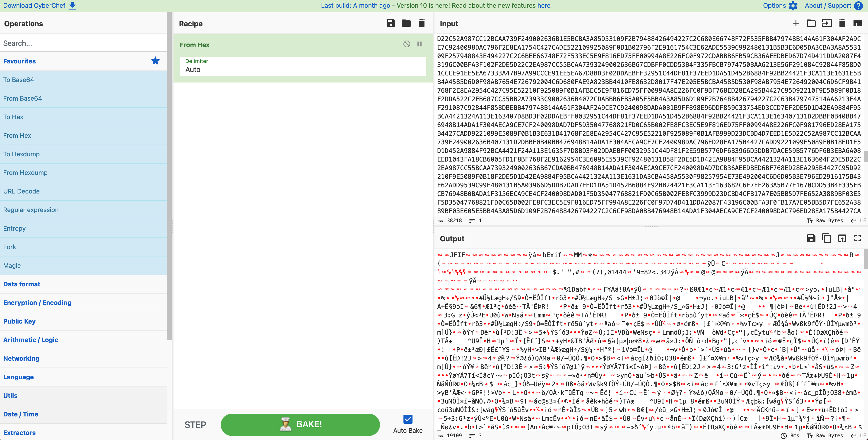Click the From Hex recipe title
Screen dimensions: 868x440
(194, 45)
